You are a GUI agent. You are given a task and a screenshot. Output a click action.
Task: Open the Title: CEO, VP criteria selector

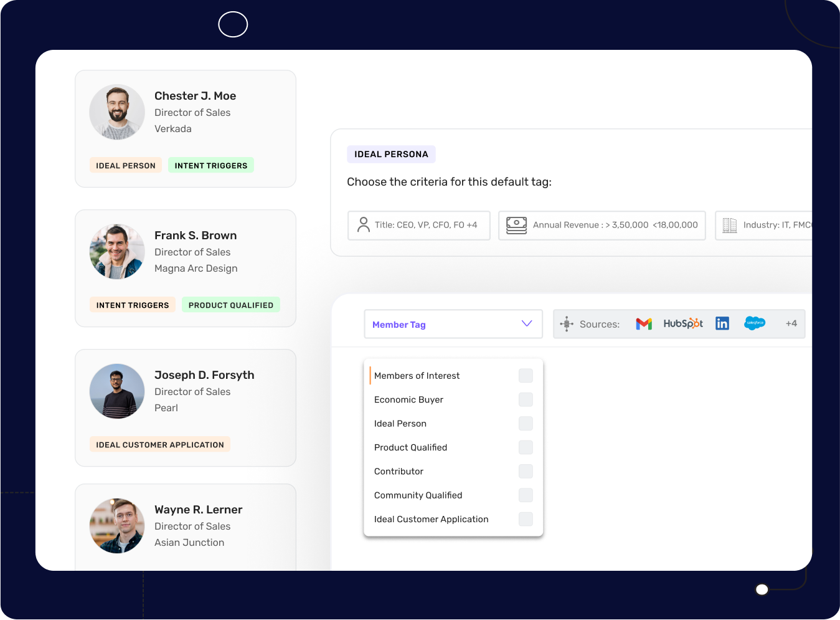coord(419,225)
